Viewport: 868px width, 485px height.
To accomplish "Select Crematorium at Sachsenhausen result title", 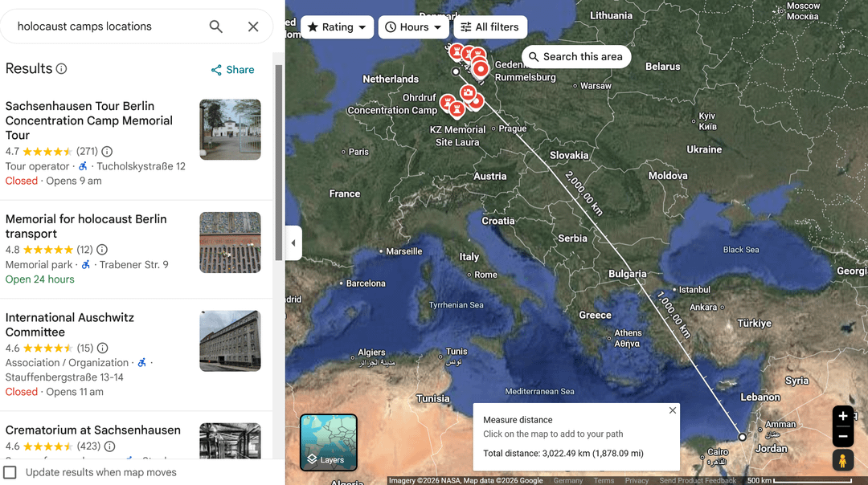I will [93, 430].
